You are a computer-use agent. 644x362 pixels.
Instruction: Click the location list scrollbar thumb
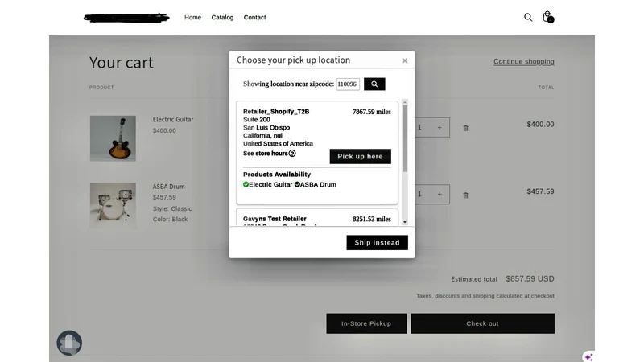pos(405,138)
